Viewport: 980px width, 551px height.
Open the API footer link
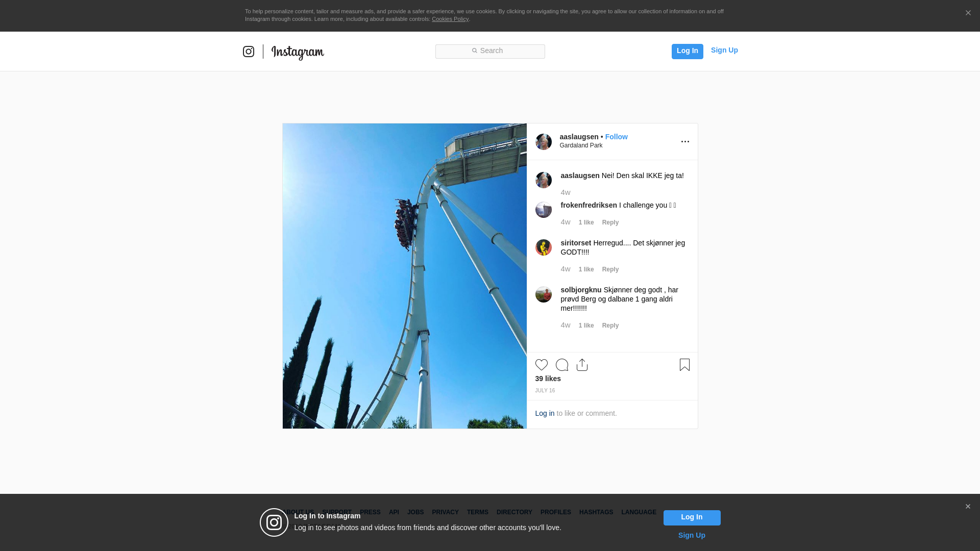click(x=394, y=512)
